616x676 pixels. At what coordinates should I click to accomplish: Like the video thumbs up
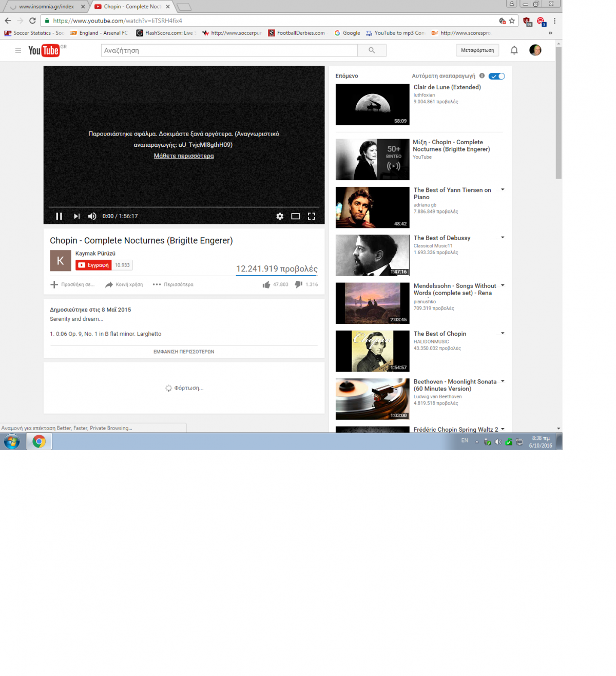(x=266, y=284)
